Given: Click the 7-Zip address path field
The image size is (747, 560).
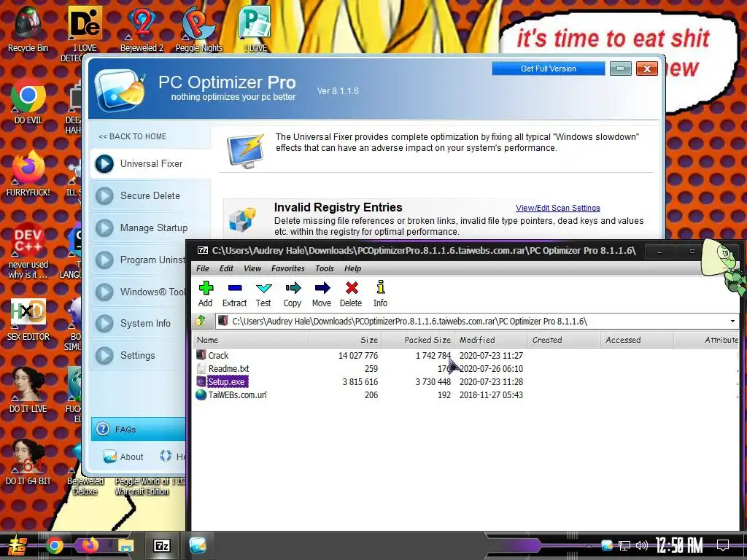Looking at the screenshot, I should pos(471,321).
